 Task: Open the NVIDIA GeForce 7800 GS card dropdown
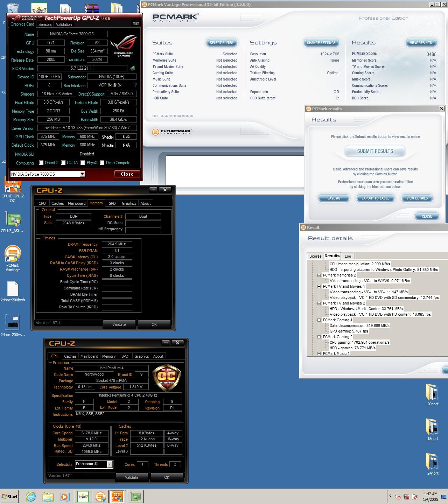[82, 174]
